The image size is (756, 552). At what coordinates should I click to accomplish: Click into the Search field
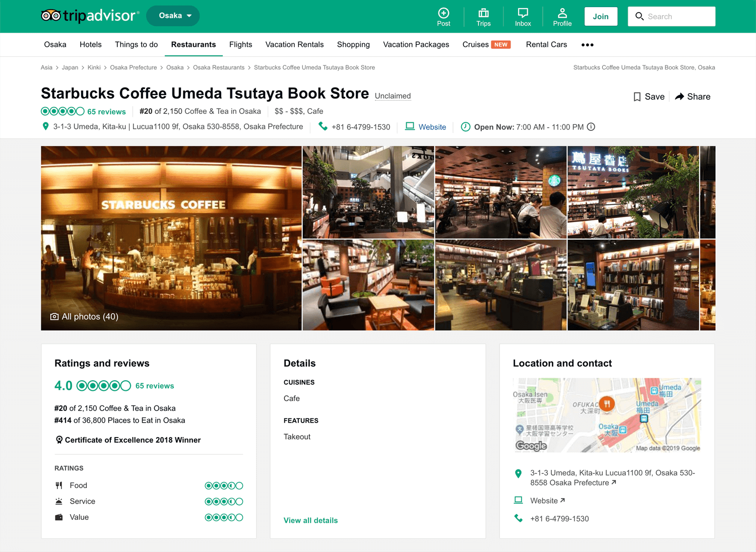(671, 16)
